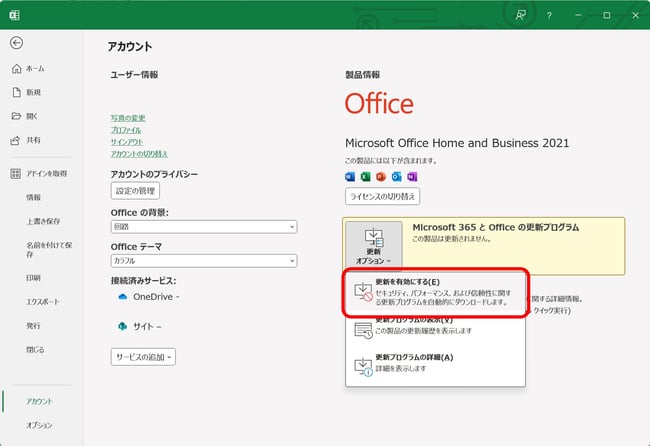Select 閉じる in sidebar
Screen dimensions: 650x446
[x=35, y=350]
